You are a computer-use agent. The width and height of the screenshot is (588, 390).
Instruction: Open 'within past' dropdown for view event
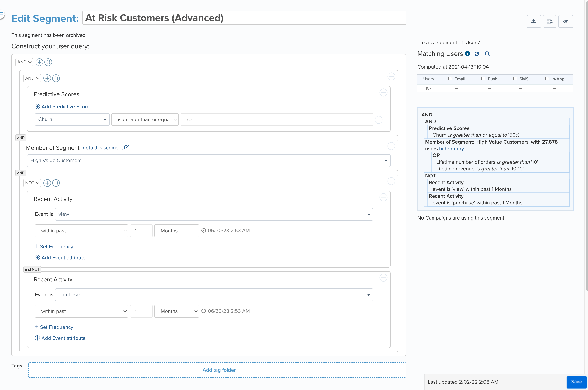(x=82, y=231)
